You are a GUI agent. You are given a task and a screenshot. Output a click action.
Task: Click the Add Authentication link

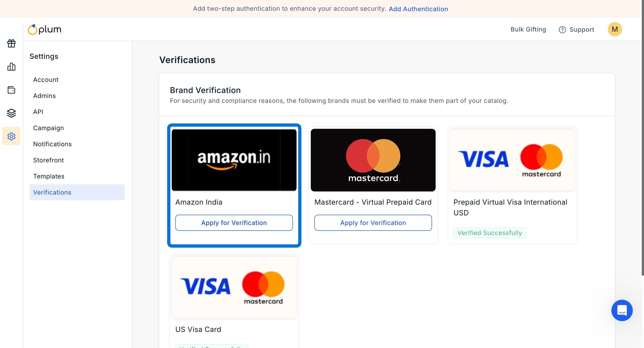tap(418, 9)
